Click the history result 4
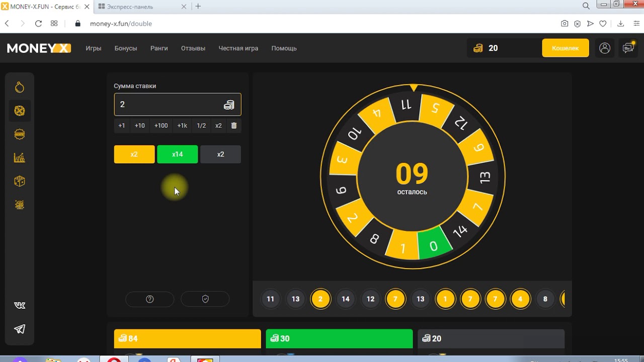 [x=520, y=299]
